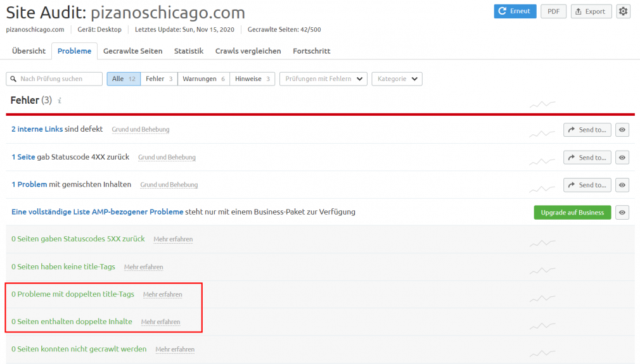Open Mehr erfahren for doppelte Inhalte
Image resolution: width=640 pixels, height=364 pixels.
[160, 322]
